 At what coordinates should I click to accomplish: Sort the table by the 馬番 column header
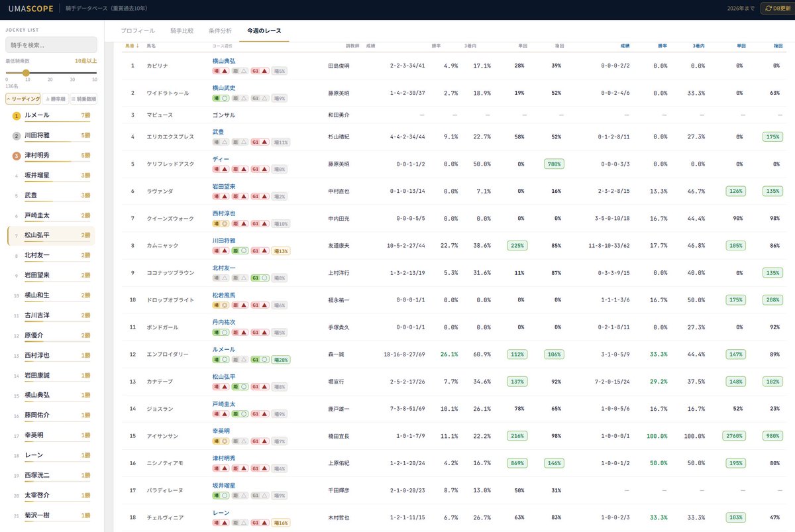pyautogui.click(x=132, y=46)
